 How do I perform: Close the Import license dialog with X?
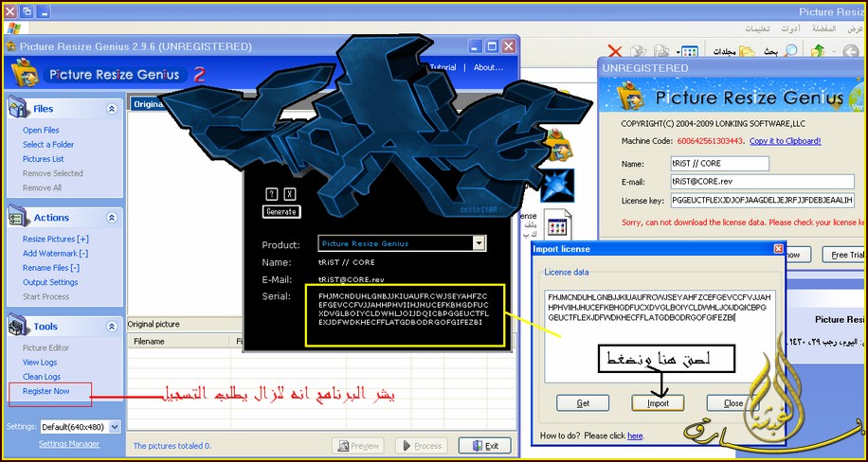778,249
